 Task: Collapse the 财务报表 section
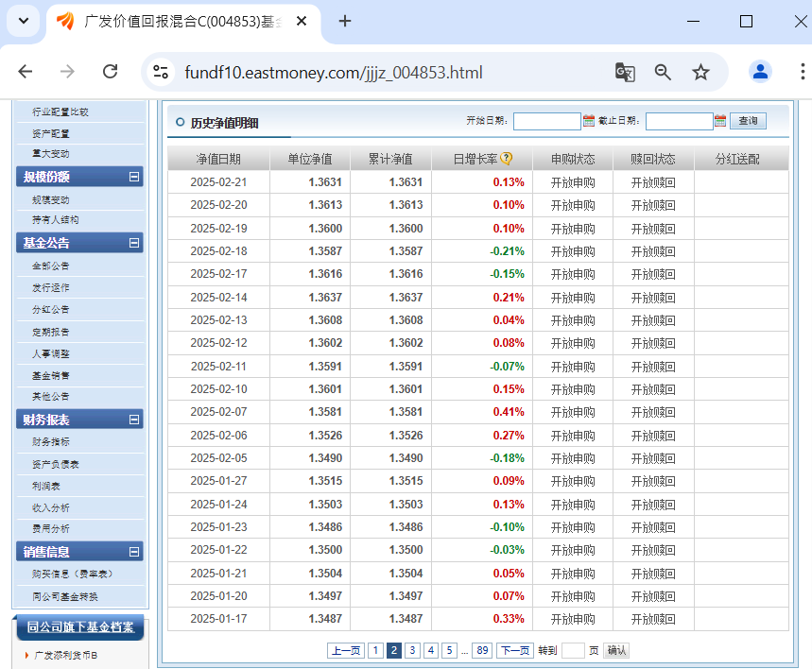point(134,420)
